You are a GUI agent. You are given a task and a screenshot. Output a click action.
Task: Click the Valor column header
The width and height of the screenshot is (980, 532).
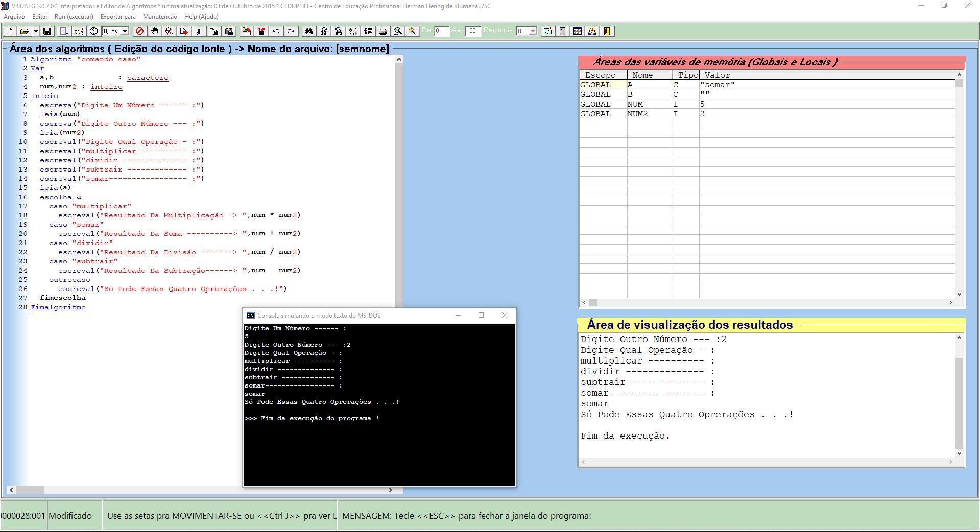pos(827,75)
